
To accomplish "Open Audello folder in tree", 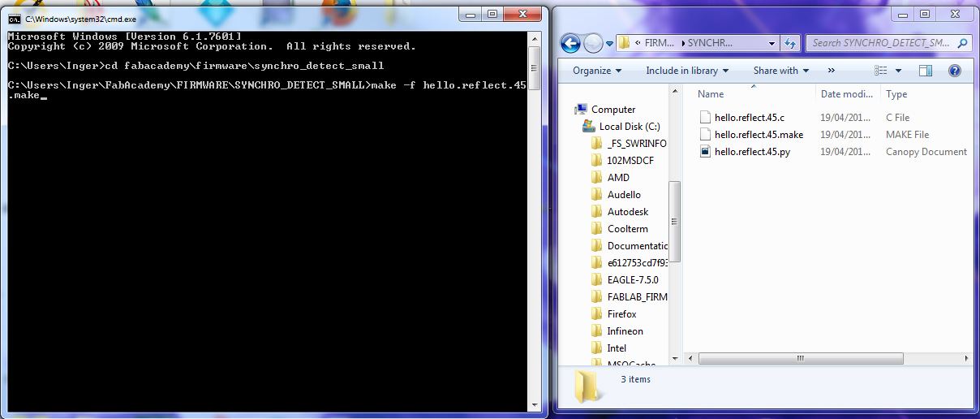I will pos(624,195).
